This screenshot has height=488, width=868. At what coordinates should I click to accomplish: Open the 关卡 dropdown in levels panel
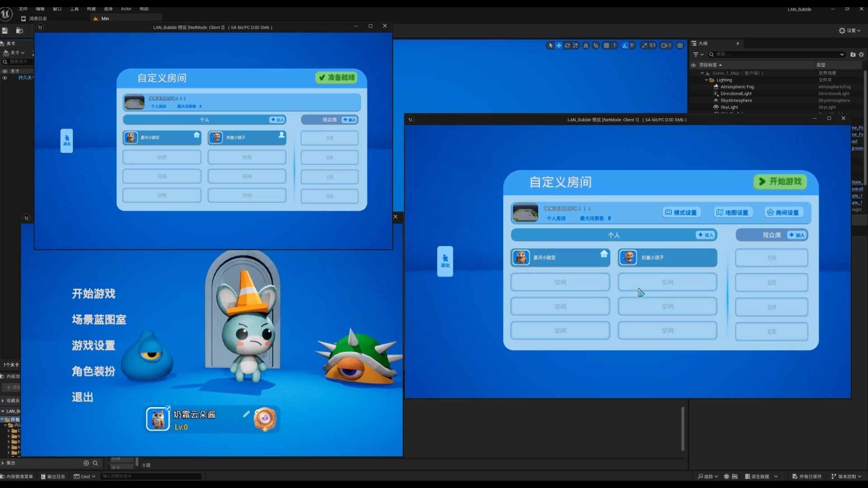coord(14,53)
